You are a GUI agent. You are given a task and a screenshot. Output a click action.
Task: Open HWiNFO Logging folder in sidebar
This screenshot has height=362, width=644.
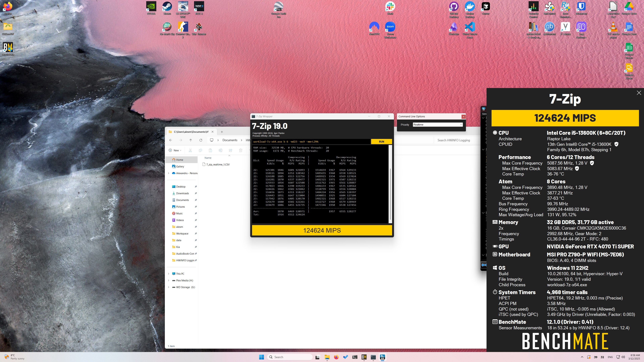click(x=181, y=260)
